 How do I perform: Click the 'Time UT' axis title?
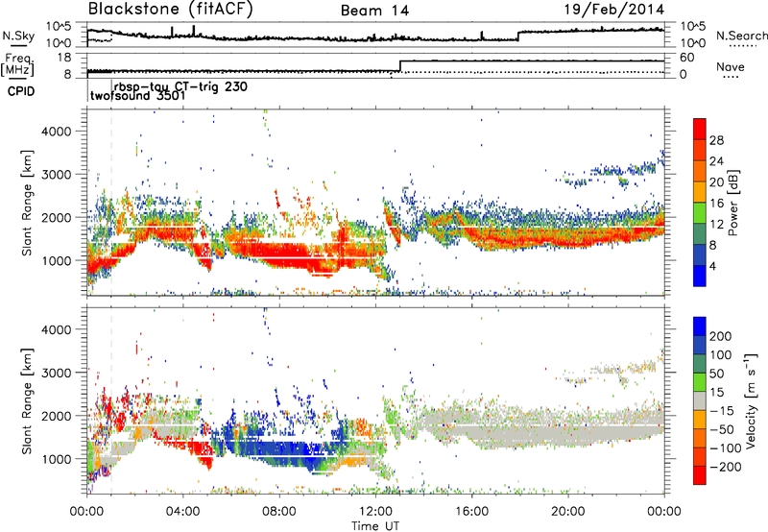(375, 525)
